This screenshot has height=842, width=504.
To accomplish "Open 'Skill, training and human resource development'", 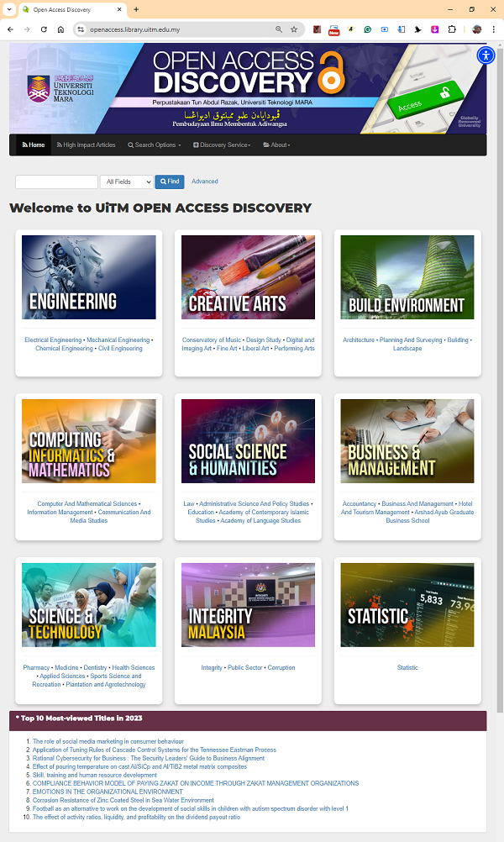I will point(94,775).
